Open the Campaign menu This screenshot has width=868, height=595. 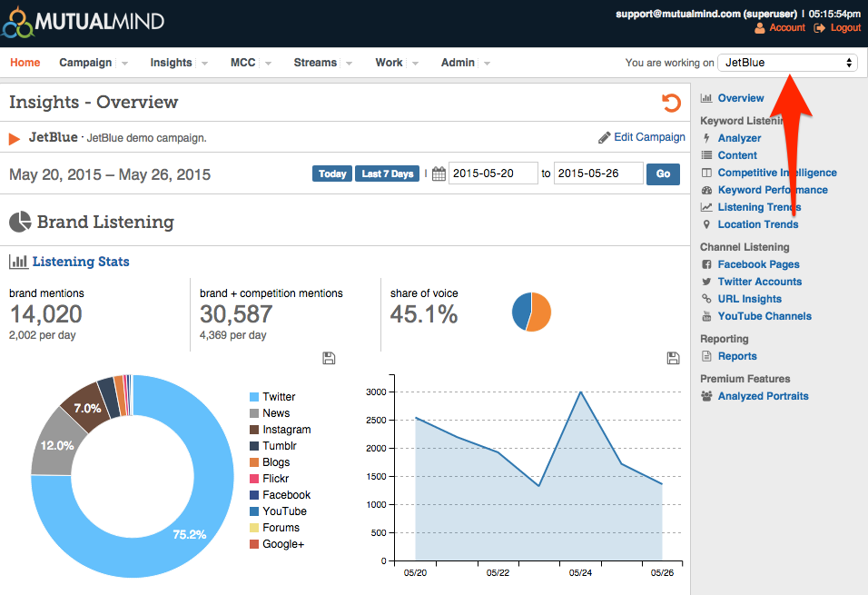coord(85,63)
